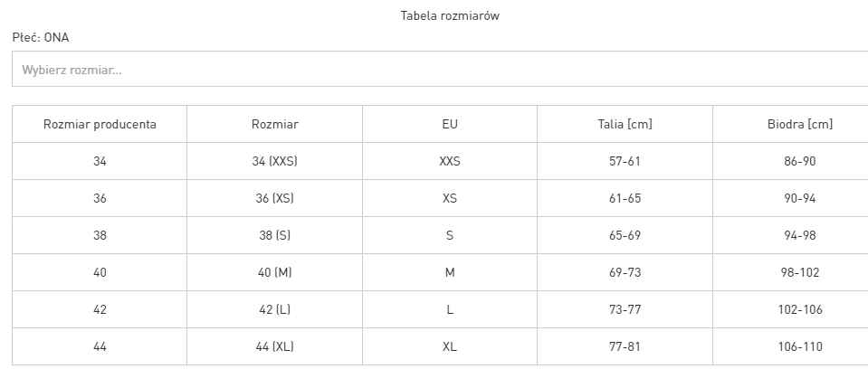Click the '36 (XS)' size cell
The width and height of the screenshot is (868, 369).
275,198
